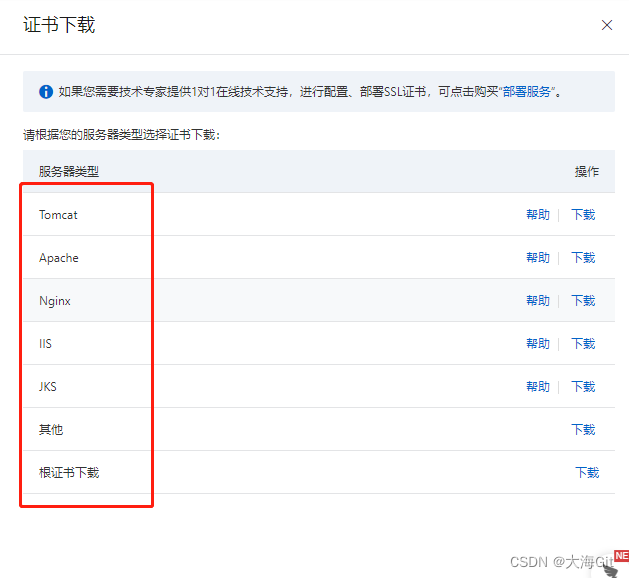Click 下载 for Apache certificate

[x=583, y=258]
